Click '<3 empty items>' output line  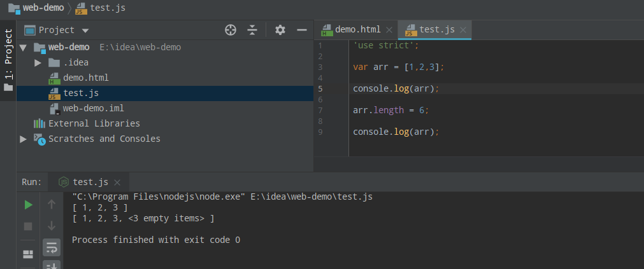pyautogui.click(x=143, y=219)
